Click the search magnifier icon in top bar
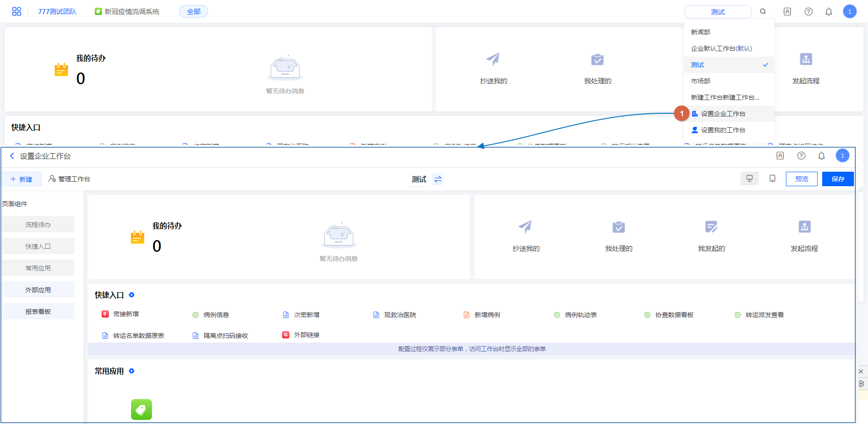This screenshot has width=868, height=424. coord(763,11)
